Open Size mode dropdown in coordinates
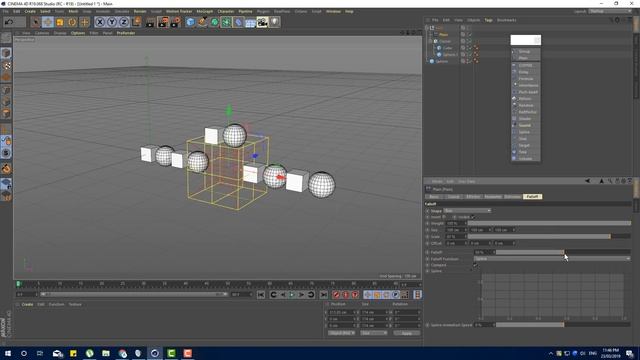This screenshot has height=360, width=640. point(374,333)
